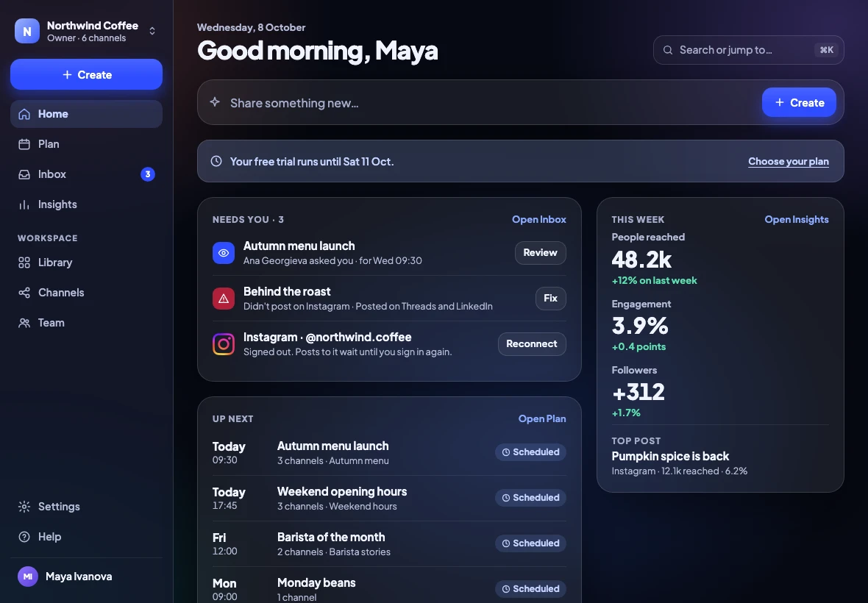Click the Instagram logo icon
The image size is (868, 603).
click(x=224, y=344)
